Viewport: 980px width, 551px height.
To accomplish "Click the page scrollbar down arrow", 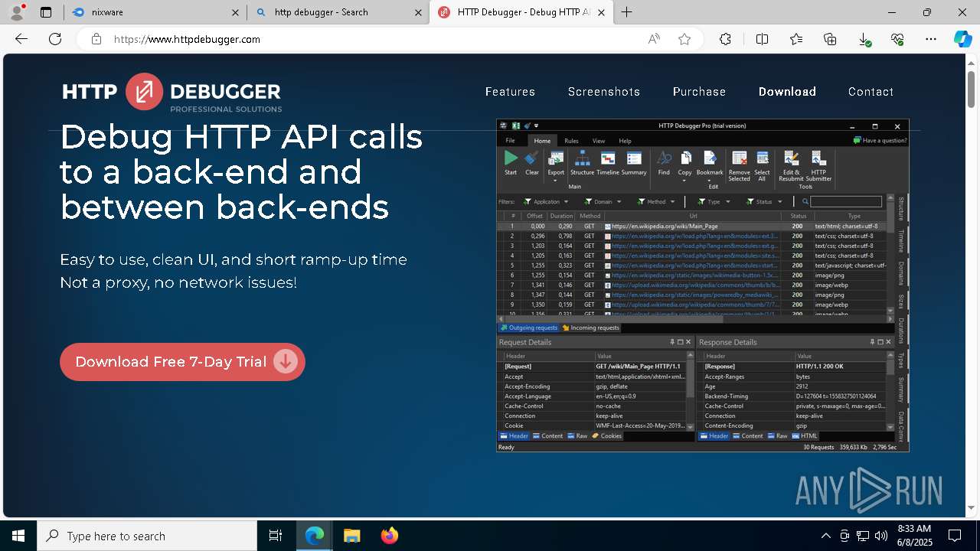I will (972, 507).
